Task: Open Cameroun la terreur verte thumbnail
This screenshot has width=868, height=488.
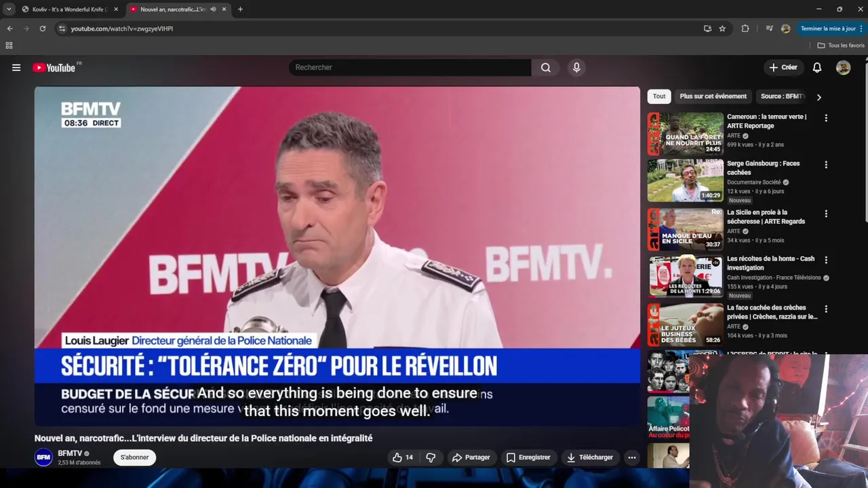Action: pos(686,134)
